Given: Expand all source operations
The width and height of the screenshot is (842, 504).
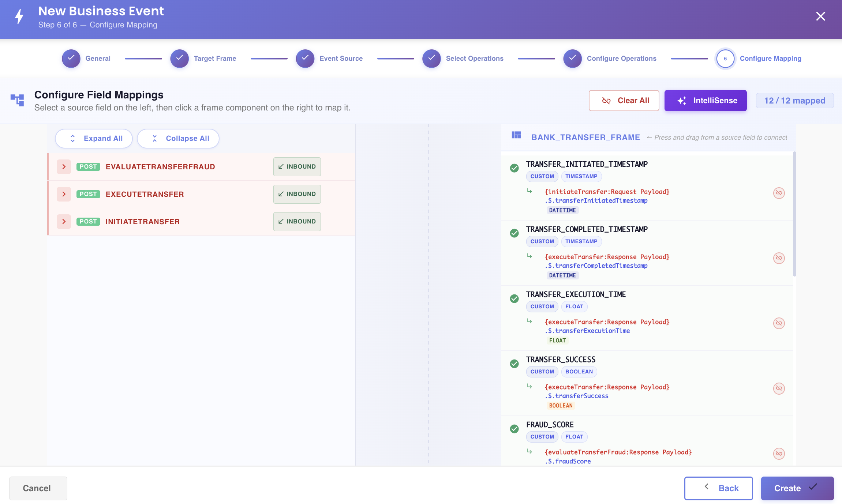Looking at the screenshot, I should click(94, 139).
